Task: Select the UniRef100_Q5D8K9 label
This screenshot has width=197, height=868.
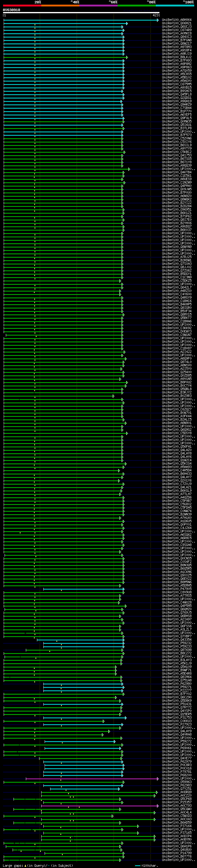Action: (x=177, y=701)
